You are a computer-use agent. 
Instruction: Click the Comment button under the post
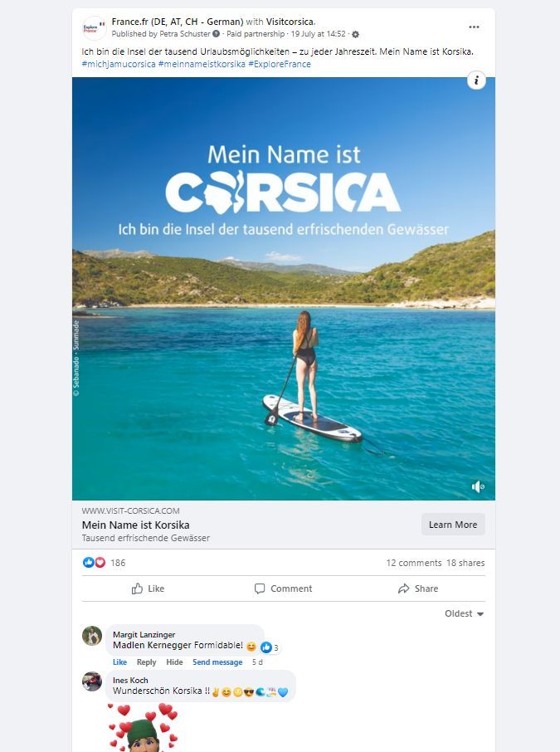tap(284, 588)
